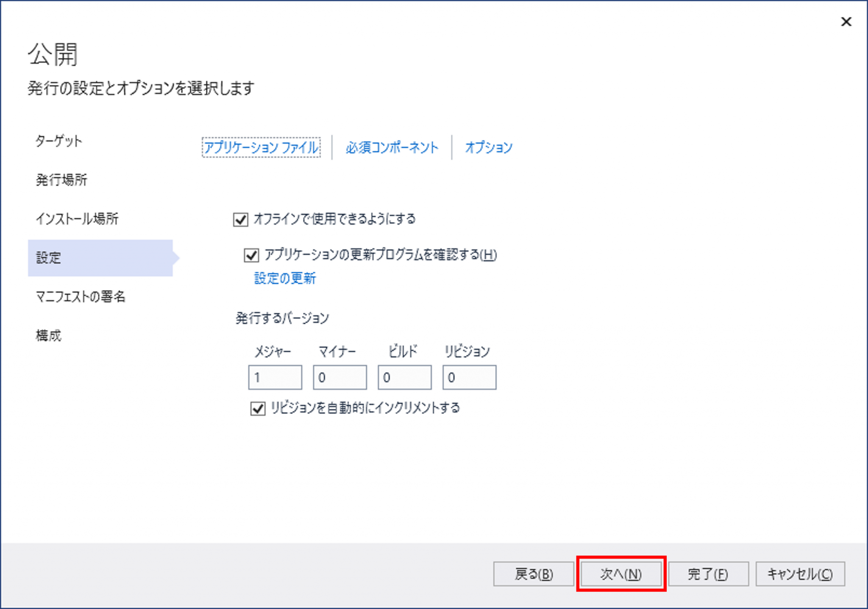Edit the メジャー version field
This screenshot has height=609, width=868.
coord(275,377)
